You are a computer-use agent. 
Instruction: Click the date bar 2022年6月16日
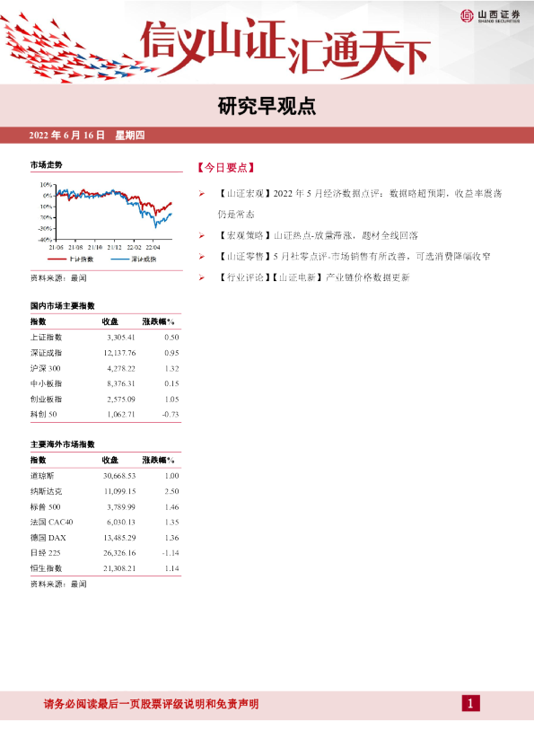tap(87, 136)
